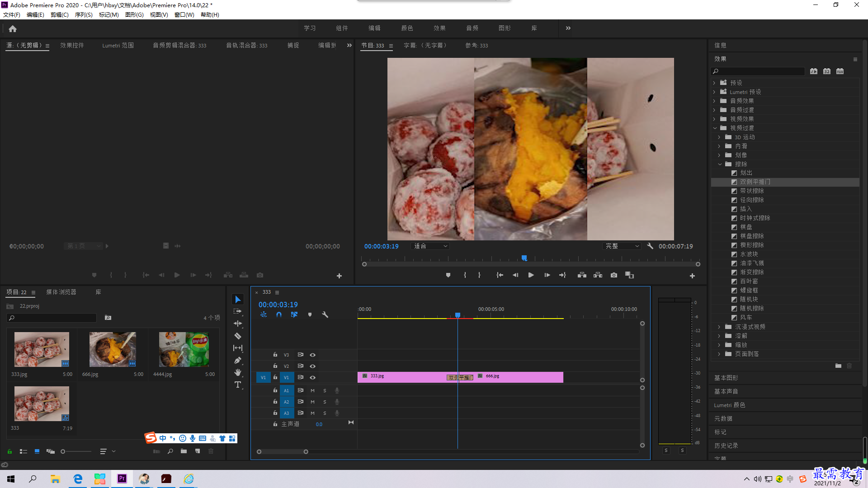Step forward one frame in program monitor
Image resolution: width=868 pixels, height=488 pixels.
pos(547,275)
